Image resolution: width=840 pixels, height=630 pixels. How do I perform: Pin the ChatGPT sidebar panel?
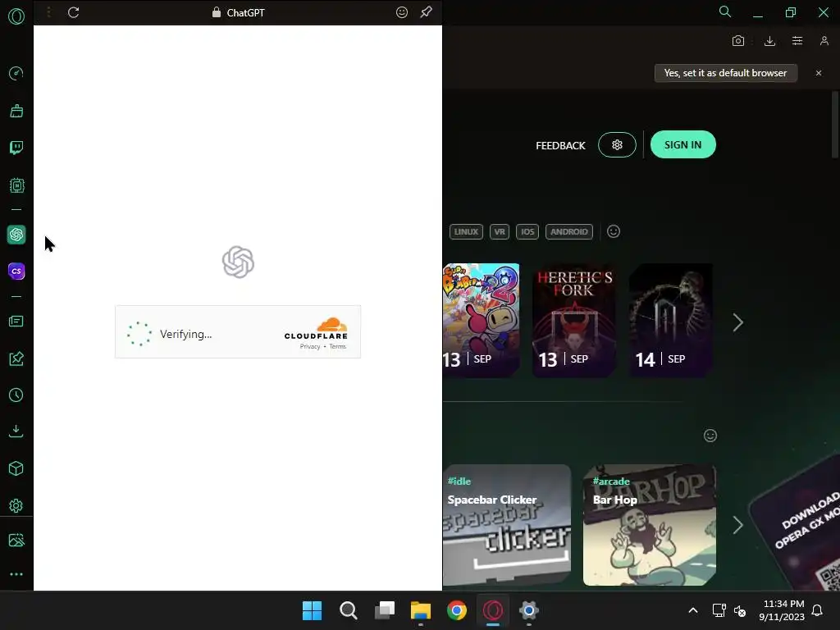pos(426,11)
